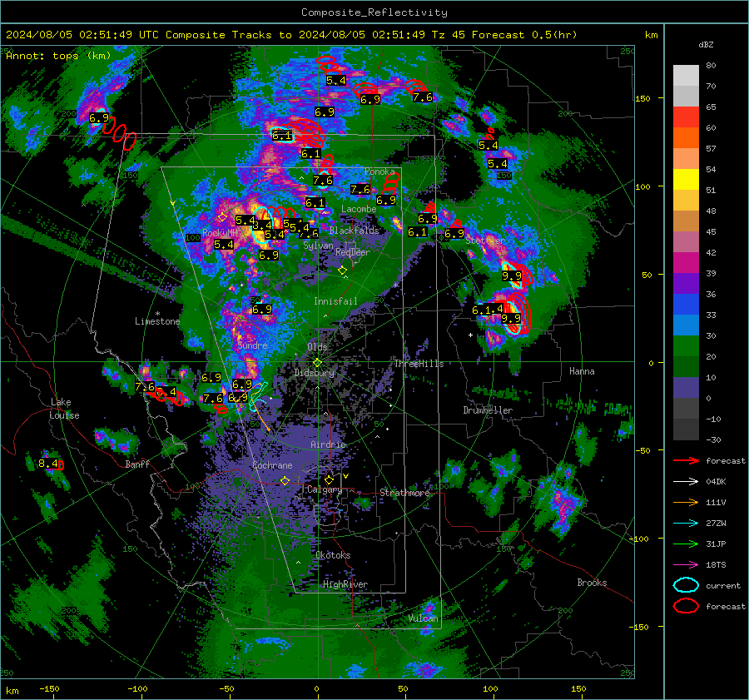The width and height of the screenshot is (749, 700).
Task: Click the yellow diamond marker at Olds radar center
Action: point(317,363)
